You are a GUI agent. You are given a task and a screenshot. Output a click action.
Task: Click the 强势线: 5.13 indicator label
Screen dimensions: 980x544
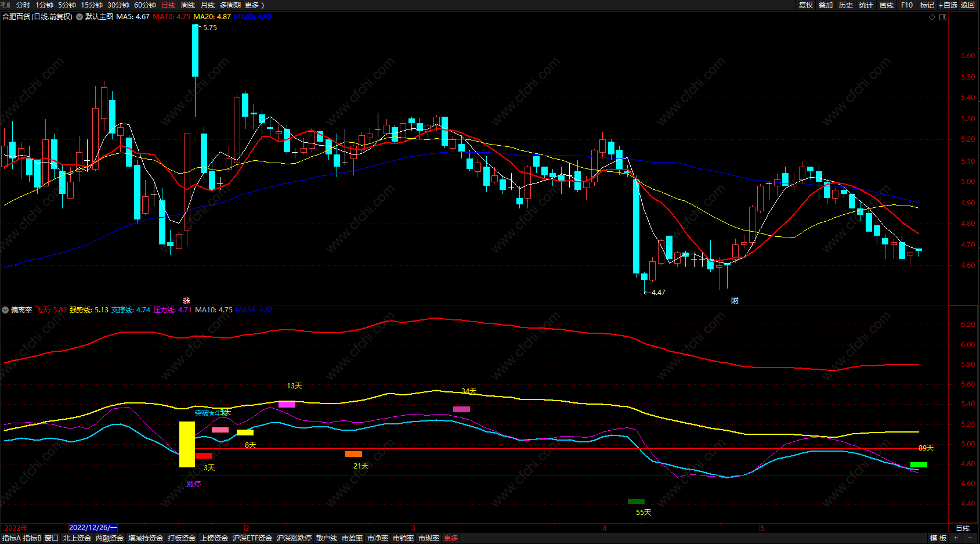[x=89, y=310]
